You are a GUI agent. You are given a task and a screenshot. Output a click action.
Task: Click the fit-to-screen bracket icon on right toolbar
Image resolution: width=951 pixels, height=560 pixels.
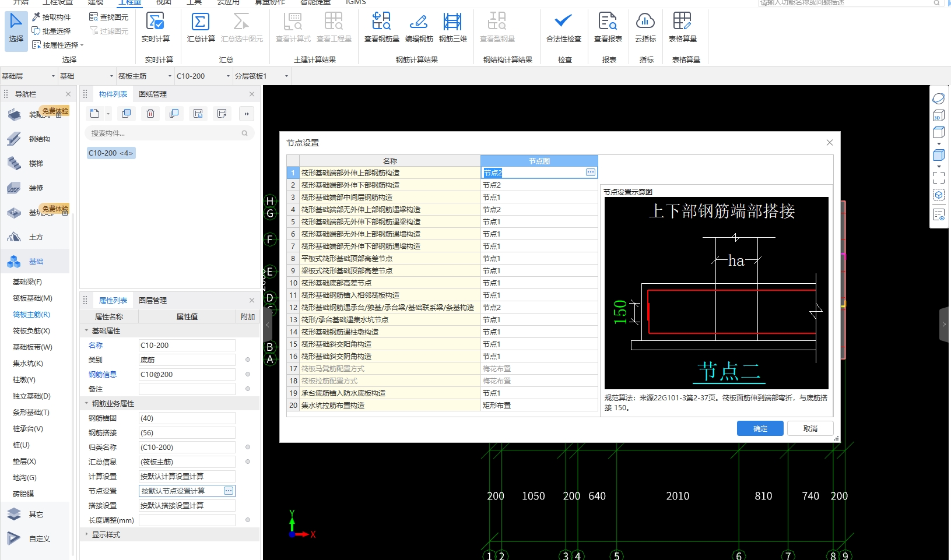pos(939,177)
